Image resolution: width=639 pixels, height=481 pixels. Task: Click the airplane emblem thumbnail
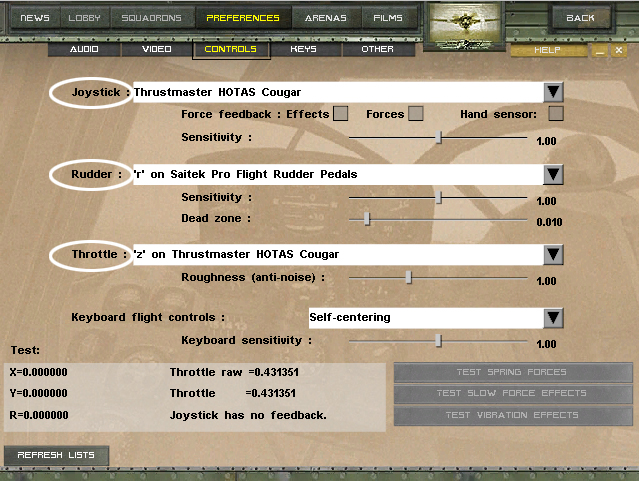[x=464, y=26]
